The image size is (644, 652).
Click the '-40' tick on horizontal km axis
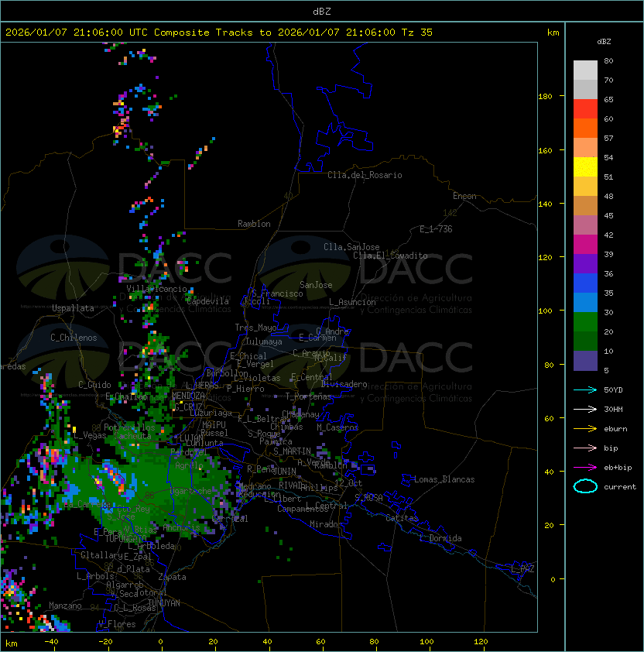[x=51, y=642]
